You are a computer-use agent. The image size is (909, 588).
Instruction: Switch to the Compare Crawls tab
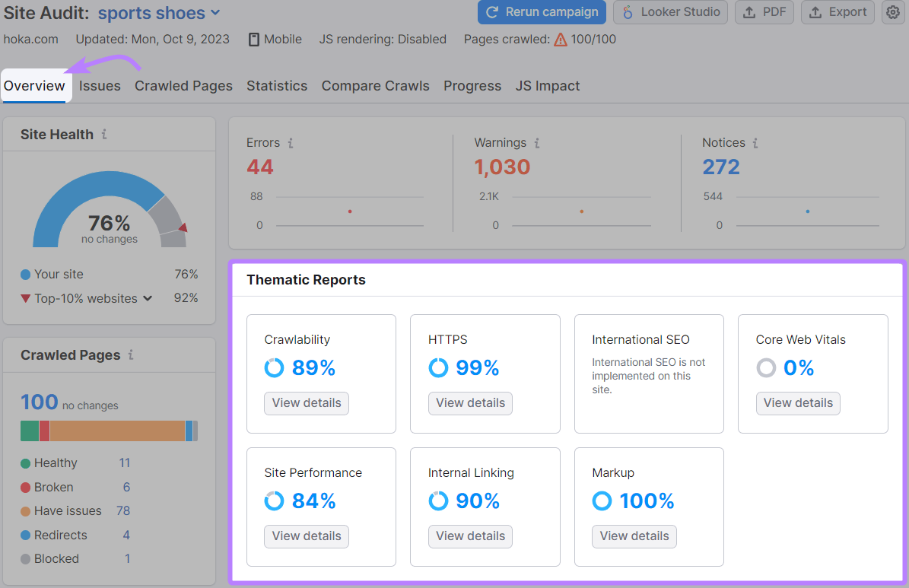tap(375, 86)
